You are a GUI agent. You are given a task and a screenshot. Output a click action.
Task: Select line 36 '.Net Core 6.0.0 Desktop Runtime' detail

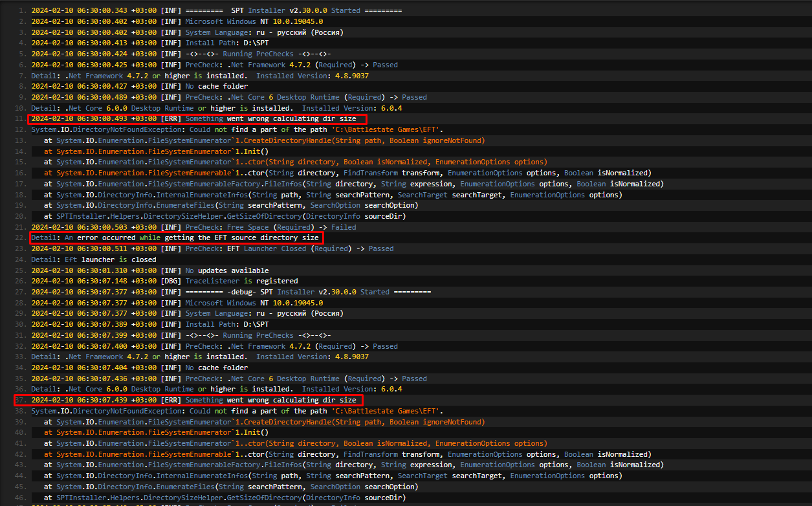[217, 389]
